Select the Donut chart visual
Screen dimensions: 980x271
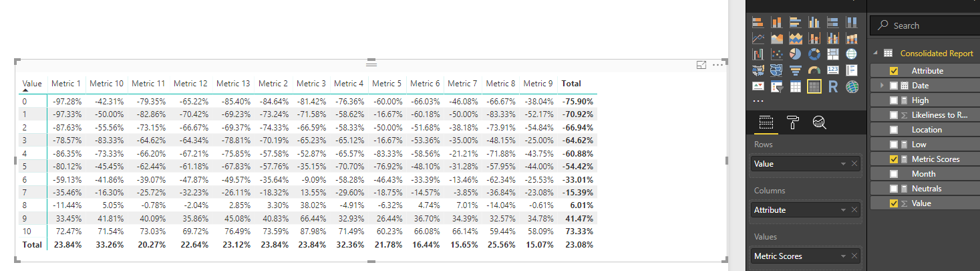(814, 54)
